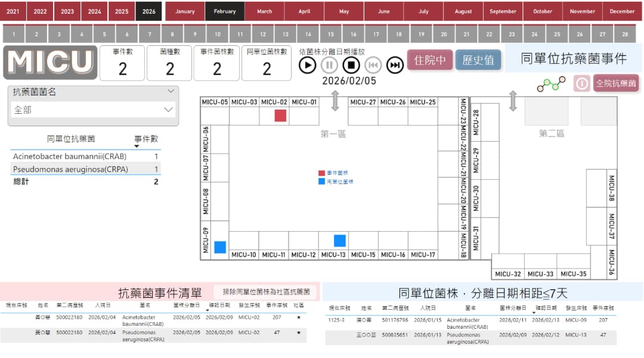The height and width of the screenshot is (358, 644).
Task: Select Pseudomonas aeruginosa(CRPA) row in summary
Action: 85,169
